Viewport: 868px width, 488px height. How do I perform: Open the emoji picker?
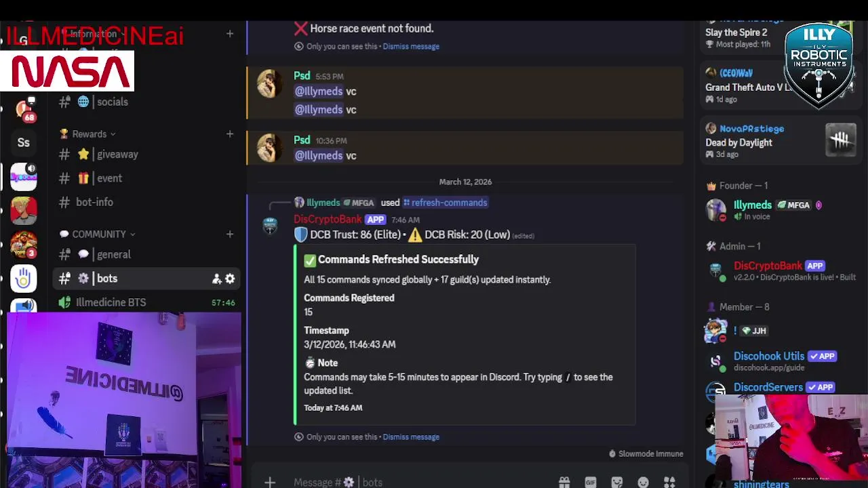(x=643, y=482)
